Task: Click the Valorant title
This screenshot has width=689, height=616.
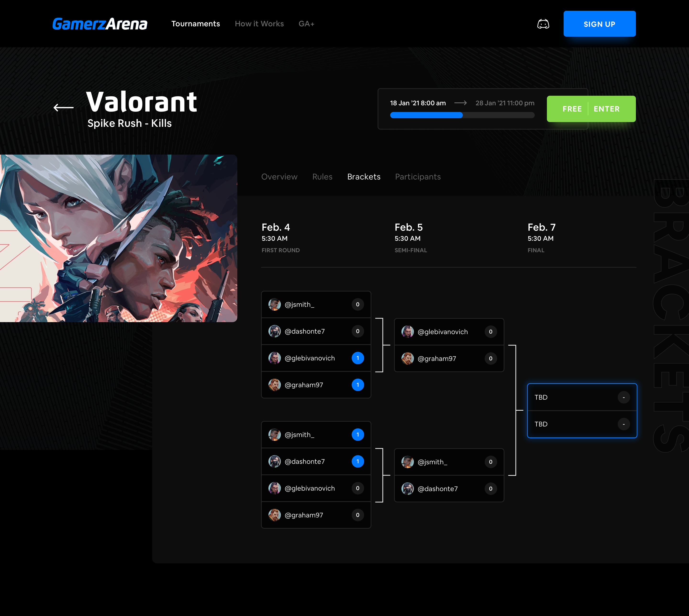Action: 141,101
